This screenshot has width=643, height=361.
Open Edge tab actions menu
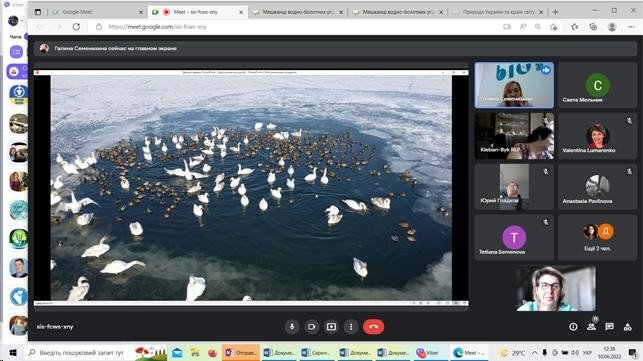38,12
